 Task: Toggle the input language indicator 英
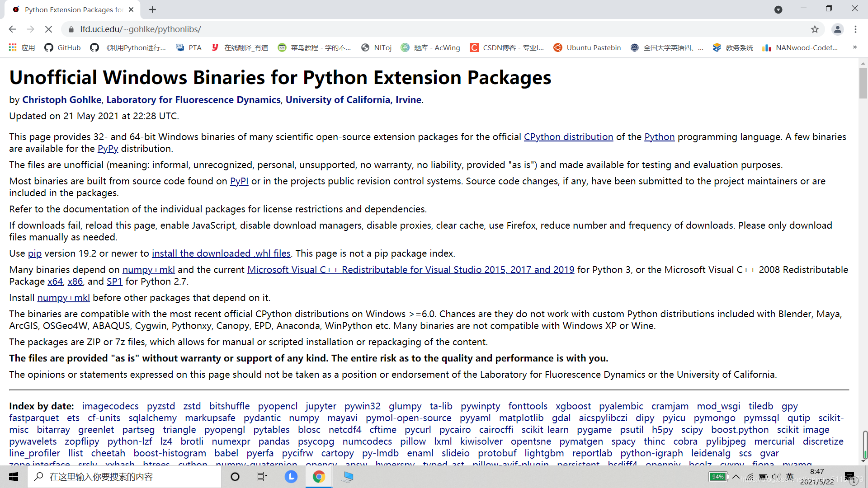pyautogui.click(x=790, y=477)
